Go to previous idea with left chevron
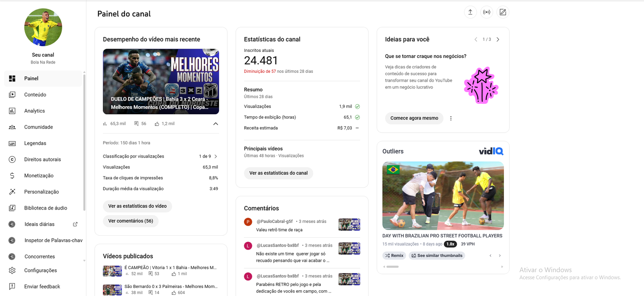Screen dimensions: 644x296 (x=476, y=39)
